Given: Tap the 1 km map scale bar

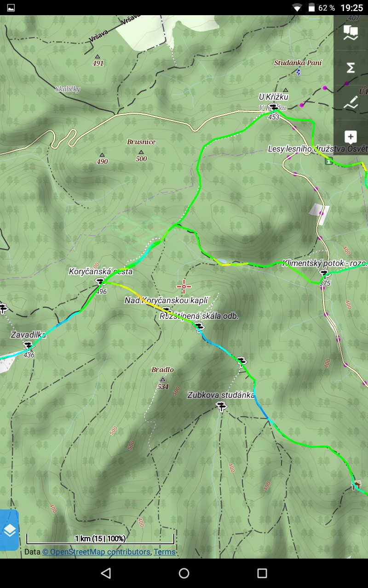Looking at the screenshot, I should click(x=100, y=539).
